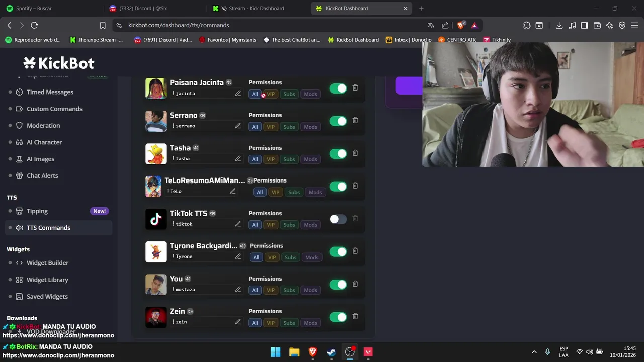Open Favoritos Myinstants bookmark
This screenshot has width=644, height=362.
[227, 40]
